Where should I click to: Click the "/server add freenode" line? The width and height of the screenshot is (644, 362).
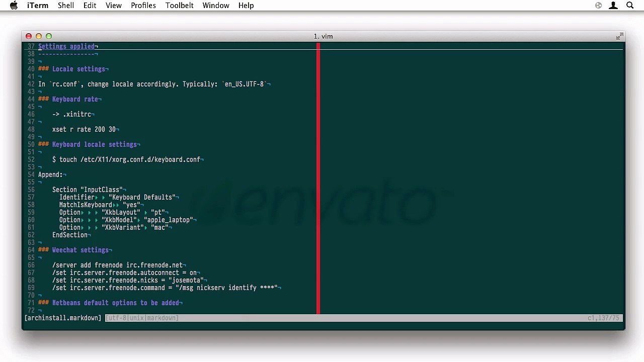coord(118,265)
